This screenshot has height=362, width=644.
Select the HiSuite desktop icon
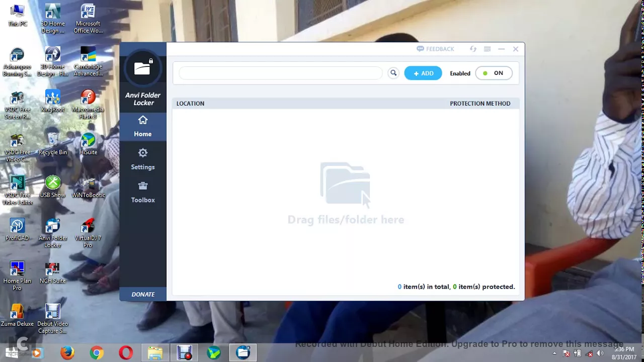88,144
